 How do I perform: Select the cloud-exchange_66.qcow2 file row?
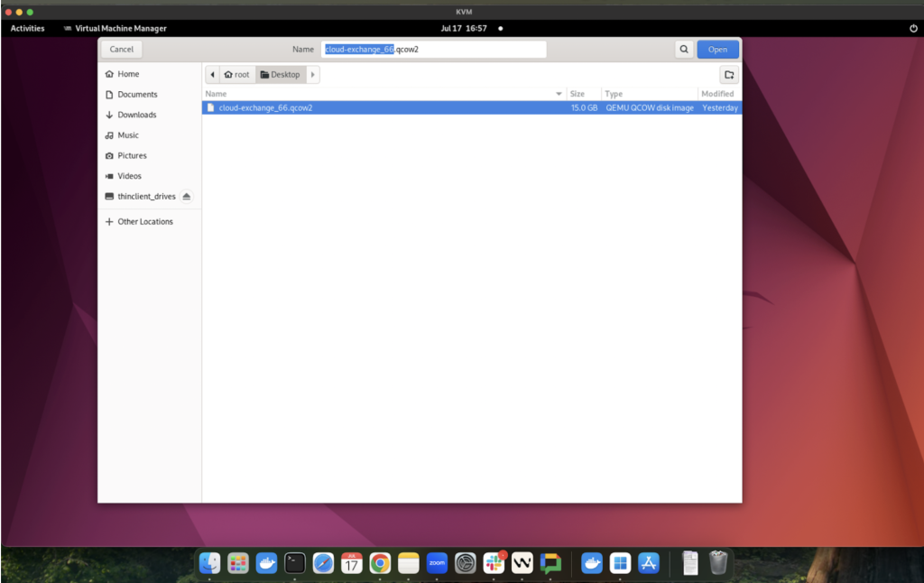(471, 108)
